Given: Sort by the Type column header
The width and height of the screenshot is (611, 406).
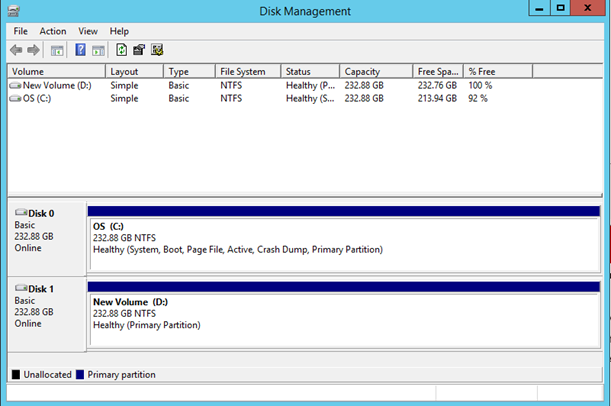Looking at the screenshot, I should (x=189, y=72).
